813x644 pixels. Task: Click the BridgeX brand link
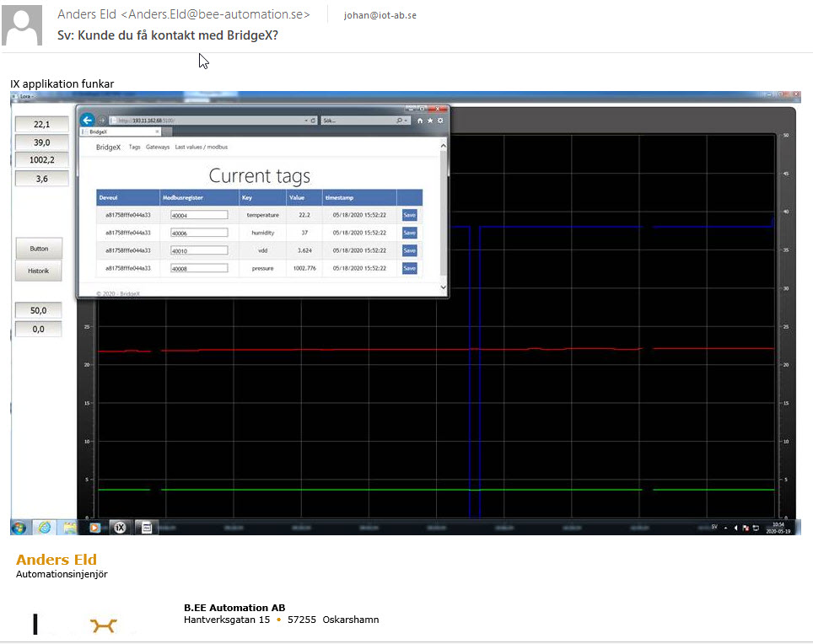tap(108, 148)
